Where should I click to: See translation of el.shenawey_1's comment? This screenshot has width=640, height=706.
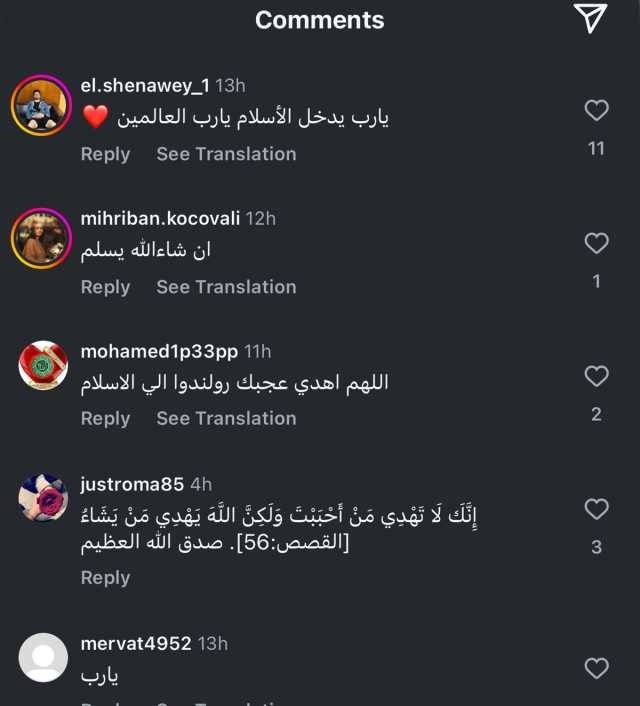(x=226, y=154)
